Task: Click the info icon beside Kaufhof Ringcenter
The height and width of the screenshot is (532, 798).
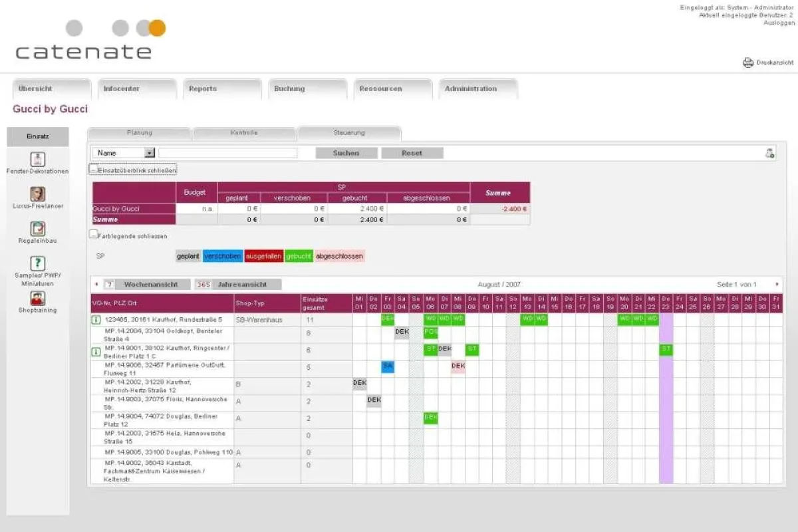Action: point(96,351)
